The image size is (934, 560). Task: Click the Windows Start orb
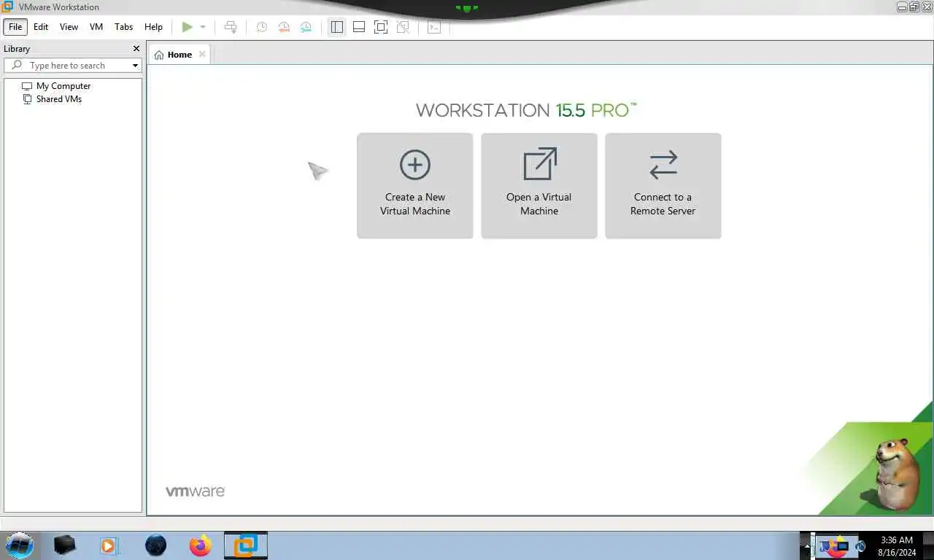coord(20,545)
